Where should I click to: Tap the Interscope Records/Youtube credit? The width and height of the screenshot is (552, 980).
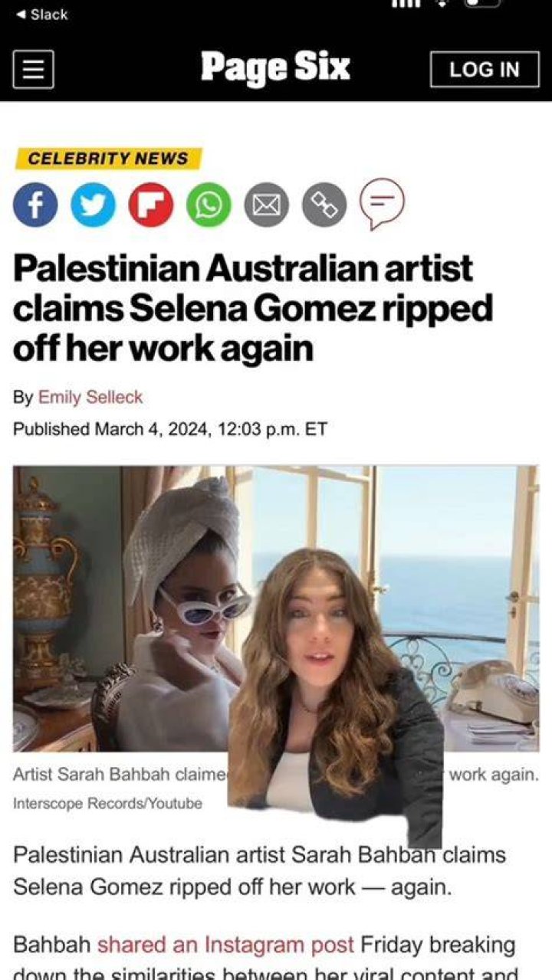tap(107, 803)
